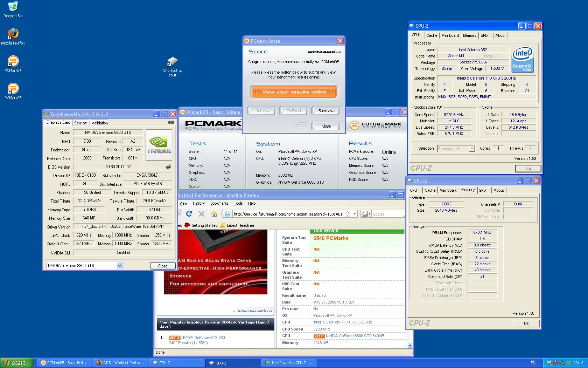Click the Core Speed 5220.6 MHz value
This screenshot has width=588, height=368.
tap(454, 115)
